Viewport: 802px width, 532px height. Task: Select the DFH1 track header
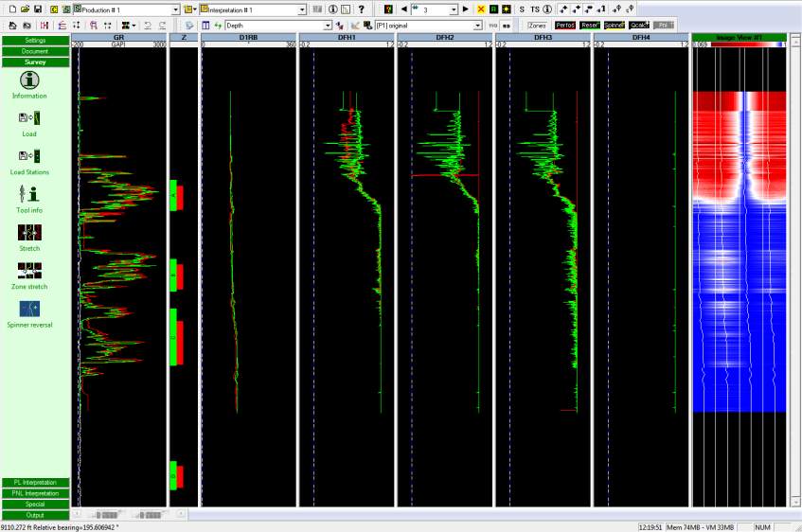coord(347,37)
